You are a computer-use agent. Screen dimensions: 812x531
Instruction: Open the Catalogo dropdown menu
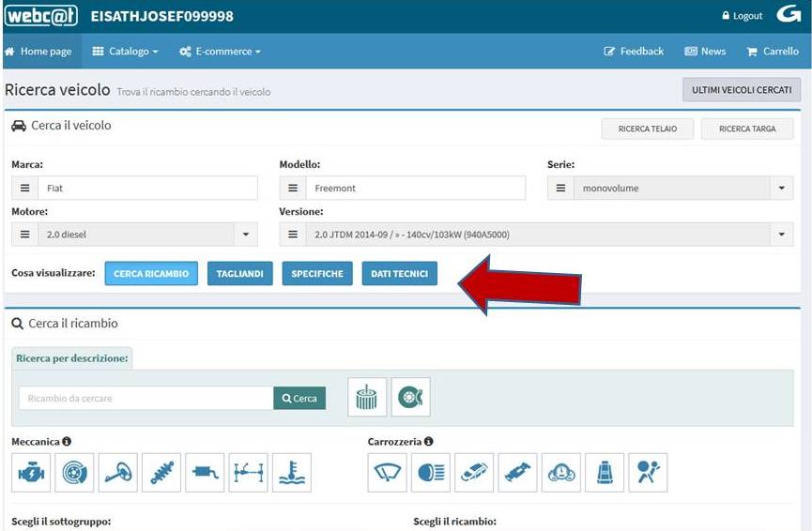click(x=126, y=52)
